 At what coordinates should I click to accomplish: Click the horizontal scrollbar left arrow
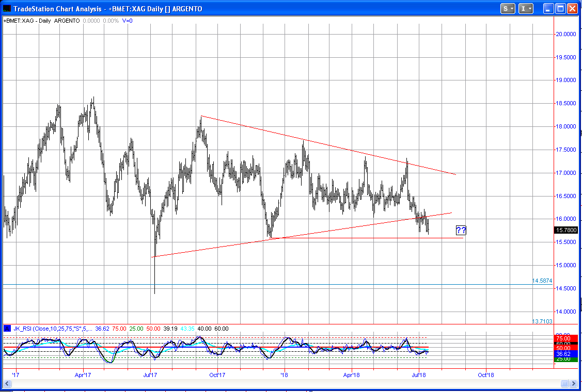click(7, 383)
